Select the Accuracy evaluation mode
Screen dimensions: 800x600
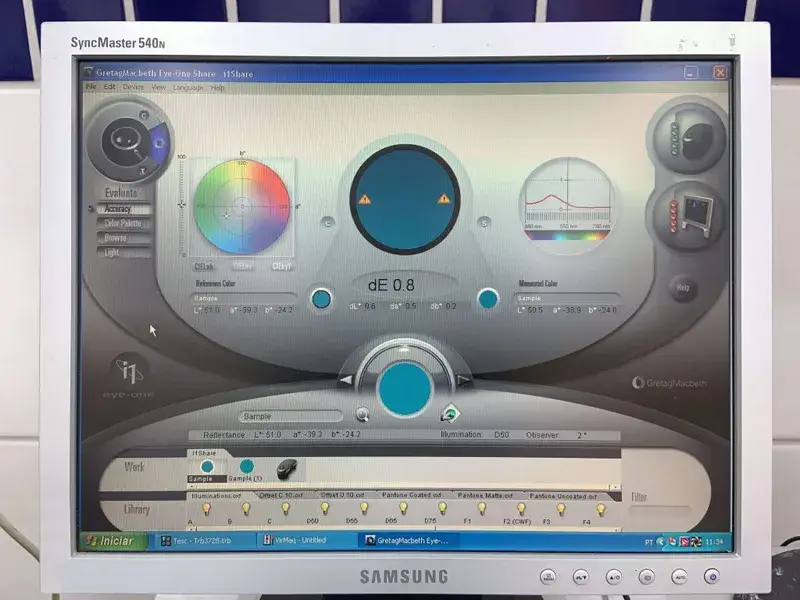tap(118, 210)
